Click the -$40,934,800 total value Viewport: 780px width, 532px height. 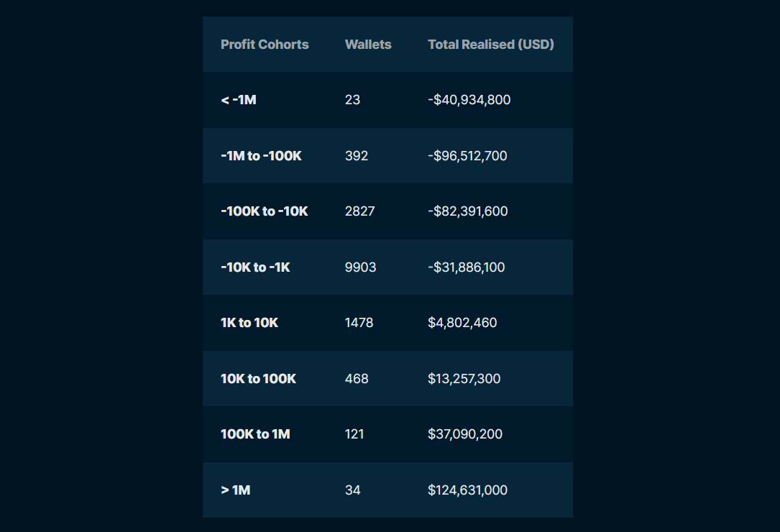pos(469,100)
